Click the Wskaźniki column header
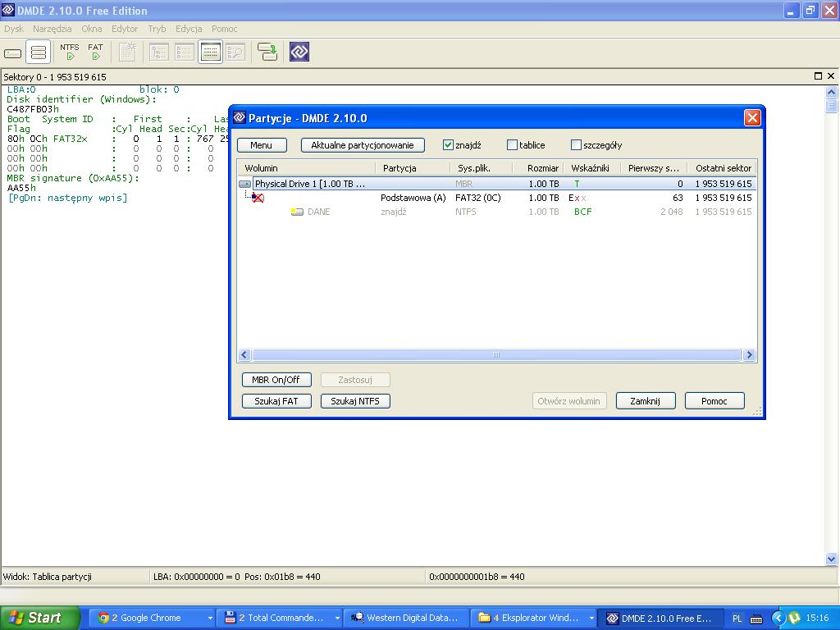840x630 pixels. pyautogui.click(x=592, y=168)
